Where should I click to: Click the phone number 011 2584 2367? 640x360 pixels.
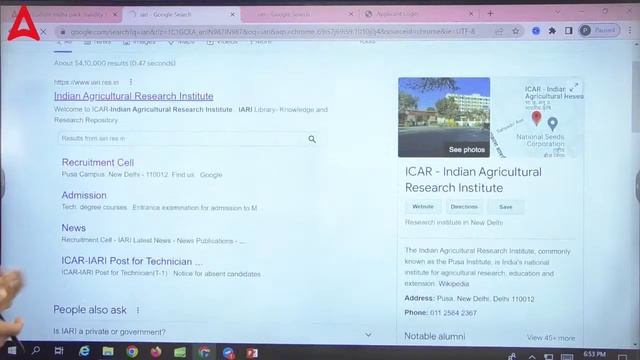point(453,313)
